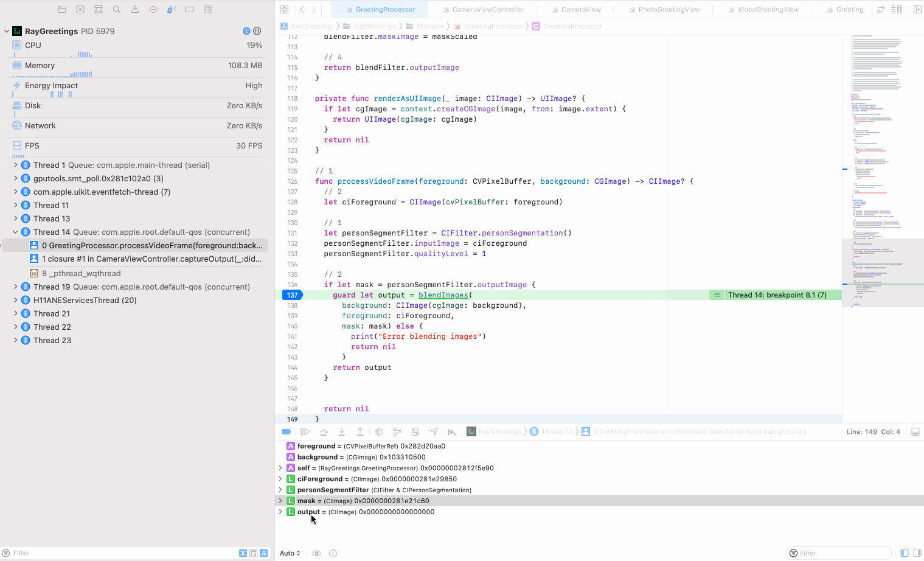Toggle breakpoint on line 137
This screenshot has height=561, width=924.
[292, 295]
